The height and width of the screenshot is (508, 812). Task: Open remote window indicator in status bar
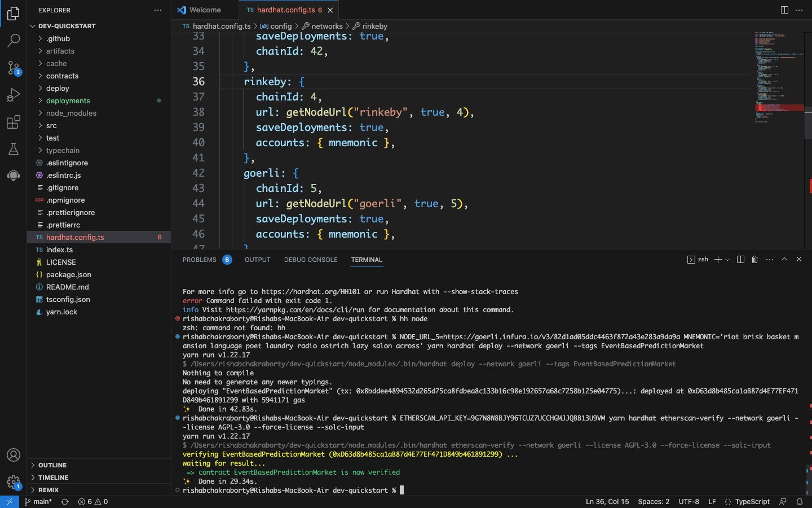click(x=10, y=502)
